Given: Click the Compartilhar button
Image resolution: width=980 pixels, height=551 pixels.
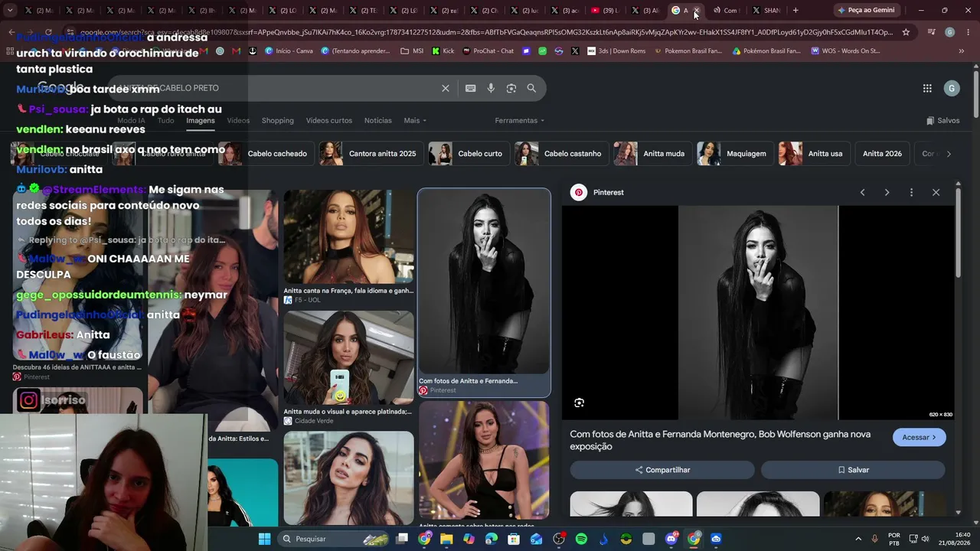Looking at the screenshot, I should 662,470.
